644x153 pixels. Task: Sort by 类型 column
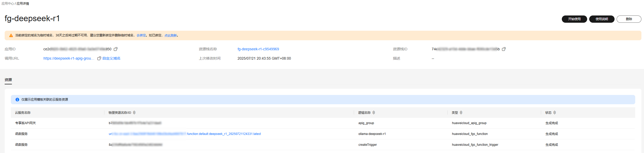click(461, 112)
